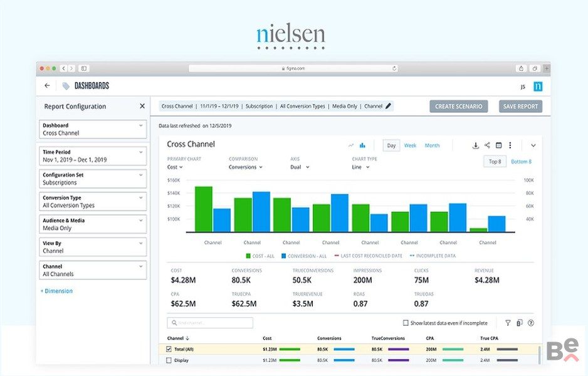This screenshot has height=376, width=588.
Task: Reload page in address bar
Action: click(x=394, y=68)
